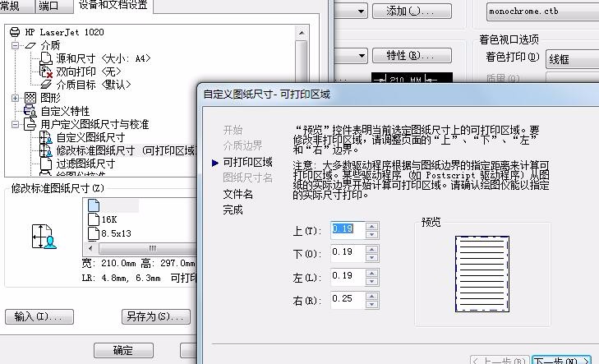Switch to the 端口 tab

[53, 6]
